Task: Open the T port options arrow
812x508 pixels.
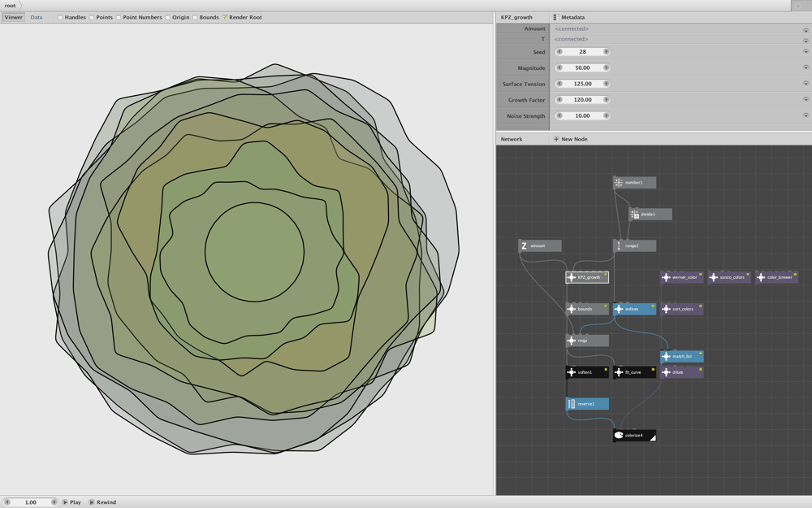Action: pyautogui.click(x=806, y=41)
